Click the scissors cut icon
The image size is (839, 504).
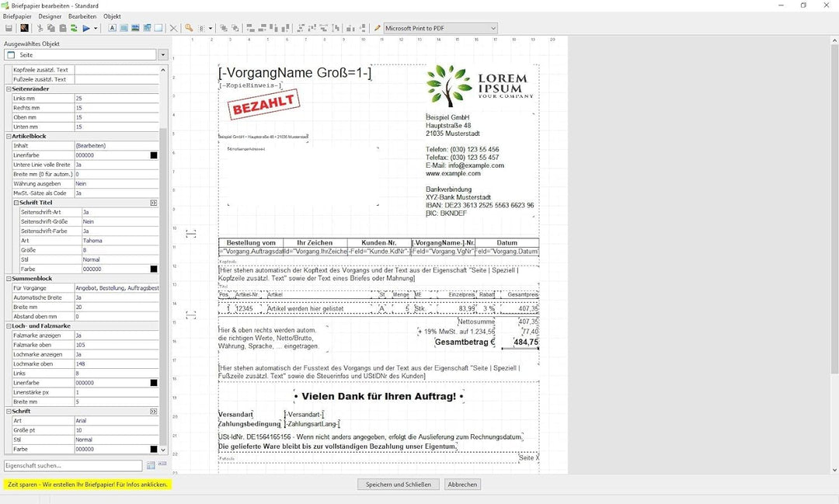tap(39, 28)
